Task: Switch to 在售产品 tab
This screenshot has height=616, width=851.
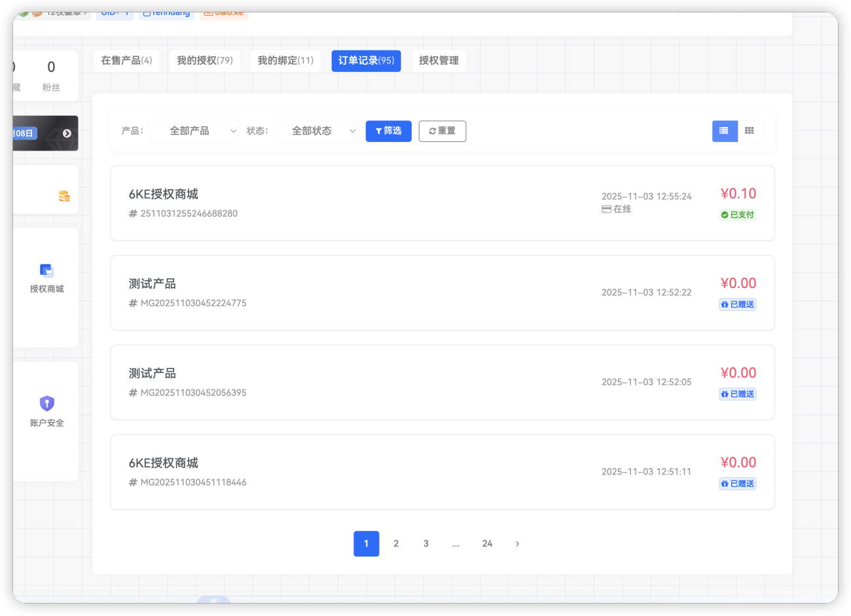Action: click(x=126, y=61)
